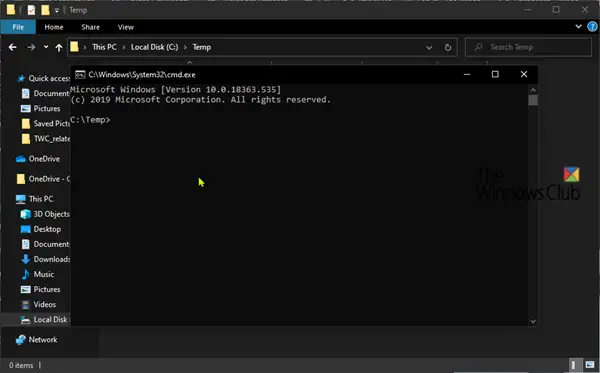600x373 pixels.
Task: Select the OneDrive - C folder entry
Action: (43, 179)
